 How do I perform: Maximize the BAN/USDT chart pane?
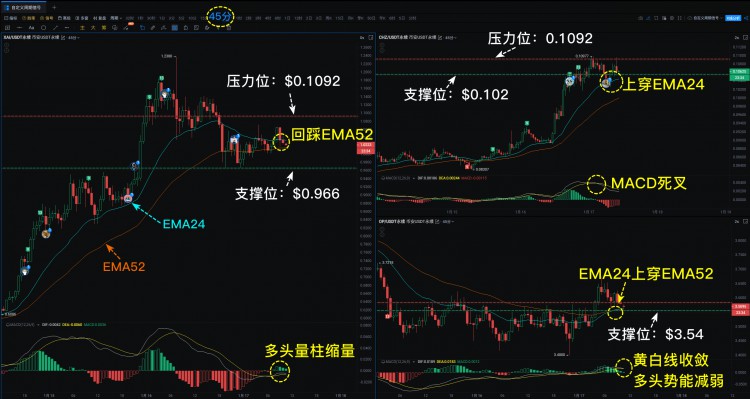[371, 37]
